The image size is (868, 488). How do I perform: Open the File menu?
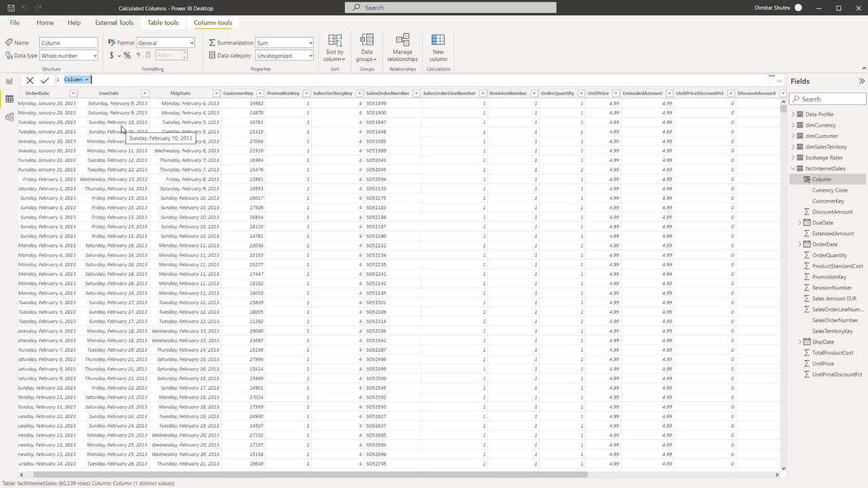(14, 22)
